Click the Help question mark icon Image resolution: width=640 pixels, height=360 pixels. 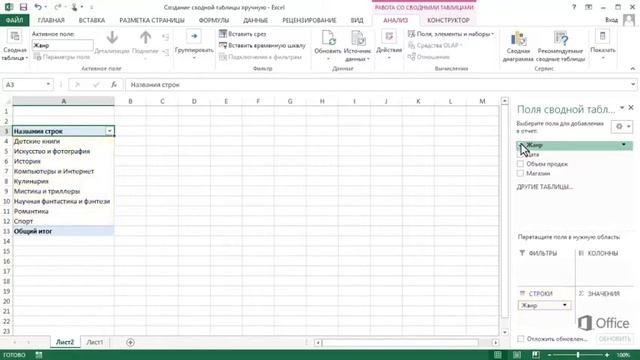574,7
